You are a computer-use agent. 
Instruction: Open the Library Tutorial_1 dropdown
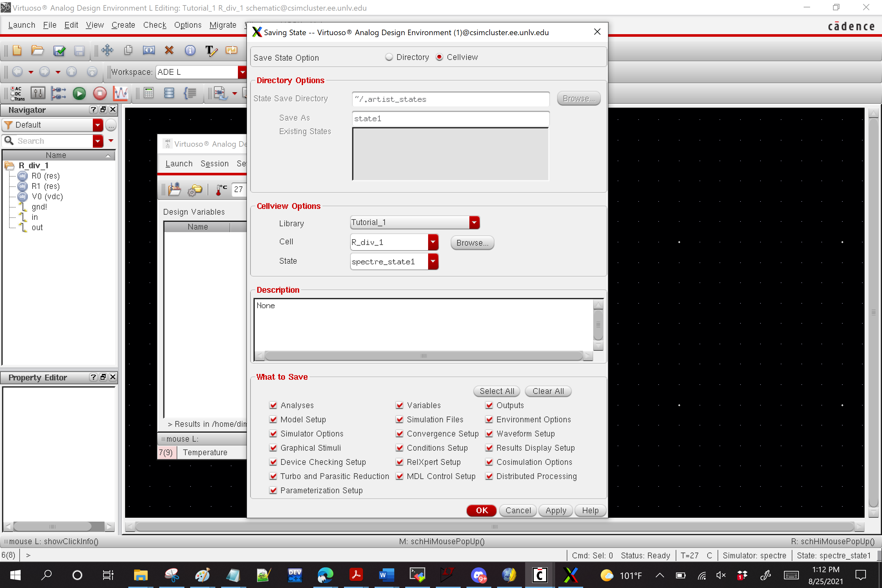click(474, 222)
